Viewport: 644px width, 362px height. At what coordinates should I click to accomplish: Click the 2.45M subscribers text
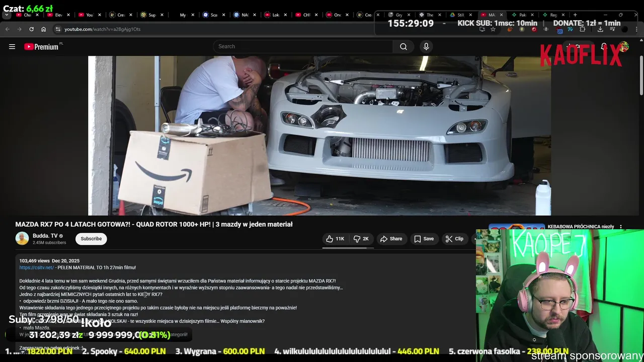pyautogui.click(x=49, y=243)
